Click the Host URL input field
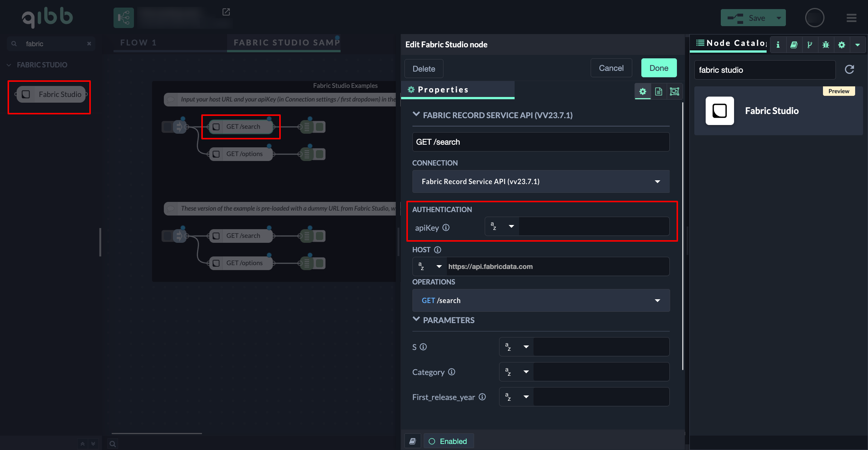Screen dimensions: 868x450 click(x=557, y=267)
